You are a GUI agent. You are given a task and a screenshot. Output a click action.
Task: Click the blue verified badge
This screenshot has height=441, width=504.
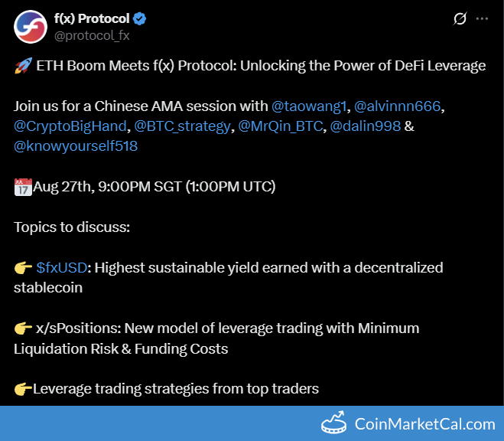coord(139,18)
